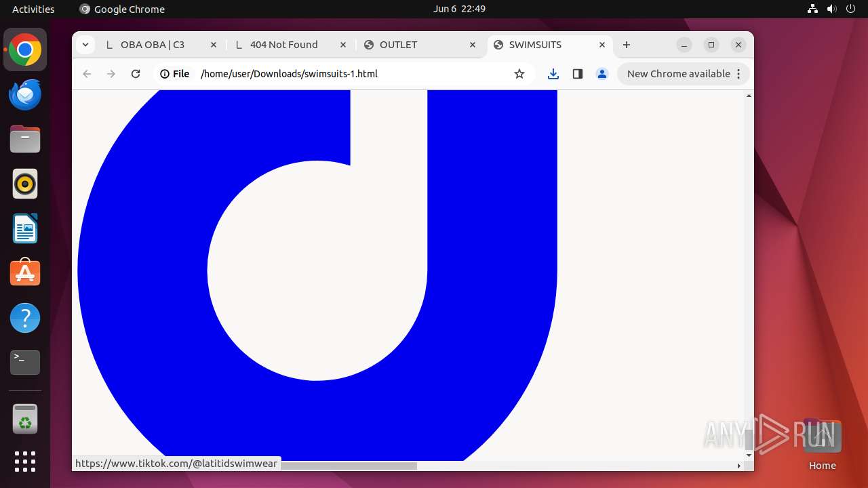Open the network status tray icon
Screen dimensions: 868x488
pyautogui.click(x=812, y=9)
